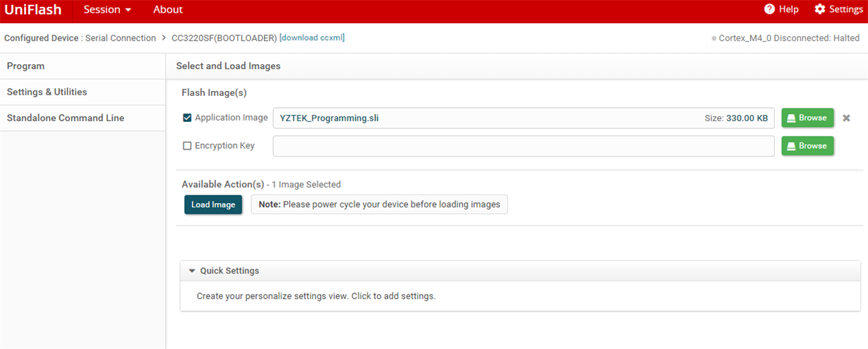Click the download ccxml link
This screenshot has width=868, height=349.
[x=312, y=38]
